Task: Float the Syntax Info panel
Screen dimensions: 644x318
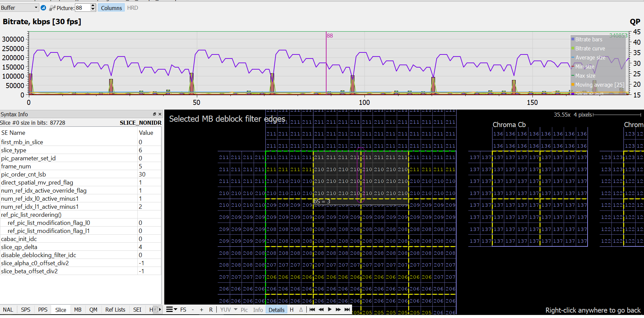Action: coord(155,114)
